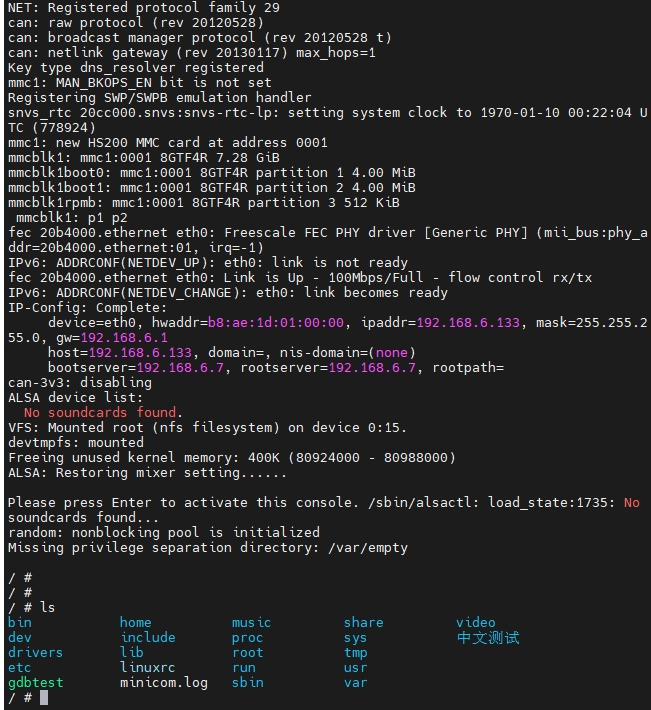Click the 'eth0: link becomes ready' line
This screenshot has height=710, width=651.
[x=228, y=293]
